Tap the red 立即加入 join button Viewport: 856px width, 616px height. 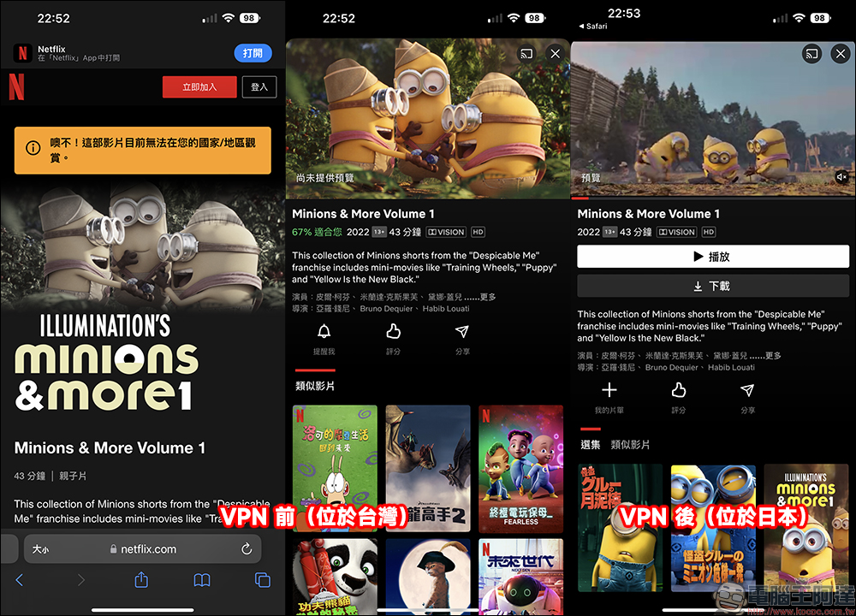point(199,86)
